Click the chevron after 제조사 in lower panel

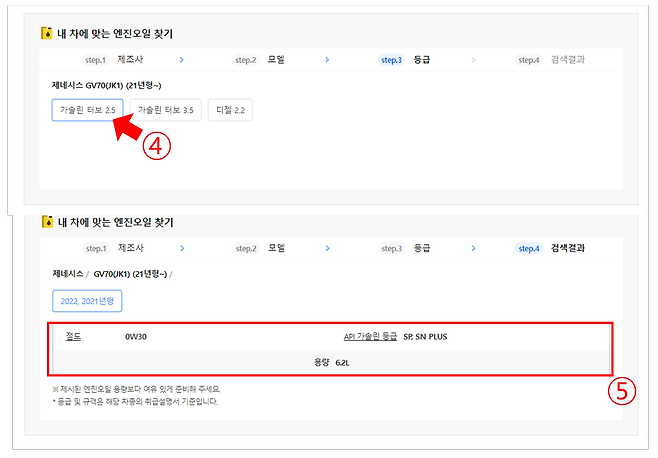(x=182, y=248)
